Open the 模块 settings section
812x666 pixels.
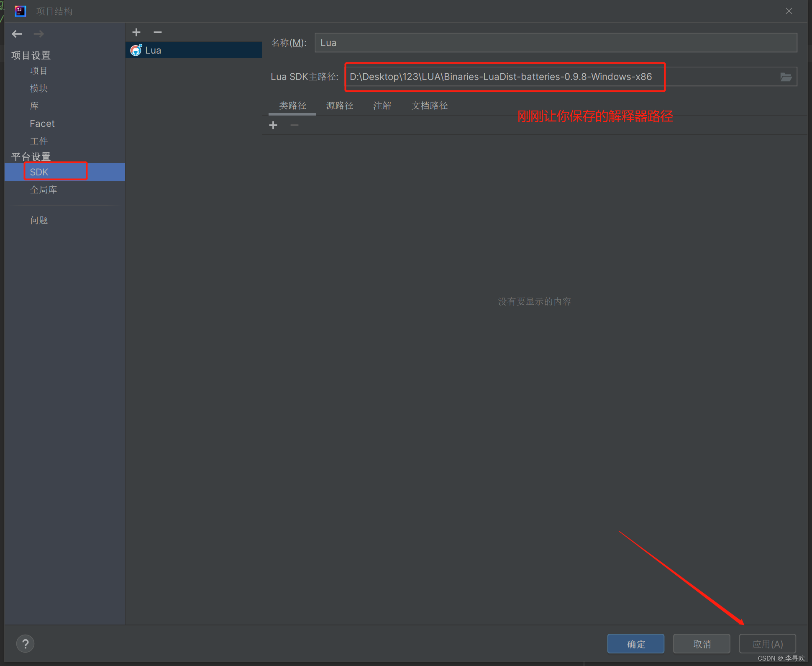pyautogui.click(x=39, y=88)
